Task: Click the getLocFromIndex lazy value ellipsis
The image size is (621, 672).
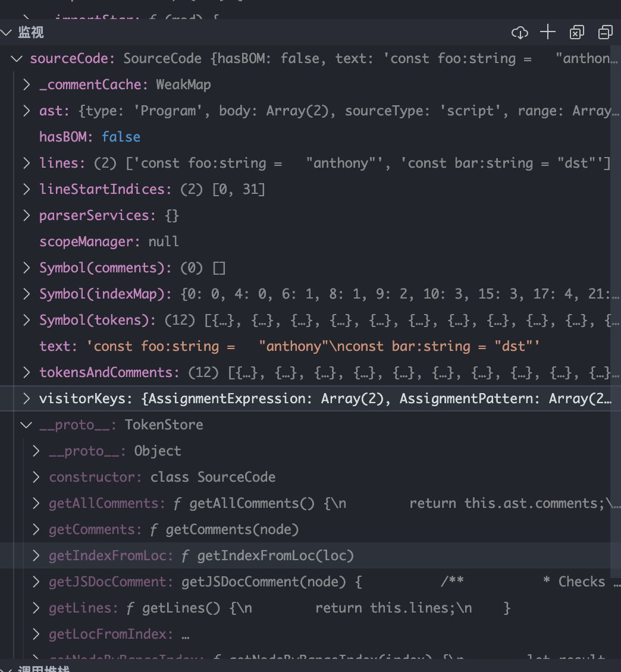Action: [x=185, y=634]
